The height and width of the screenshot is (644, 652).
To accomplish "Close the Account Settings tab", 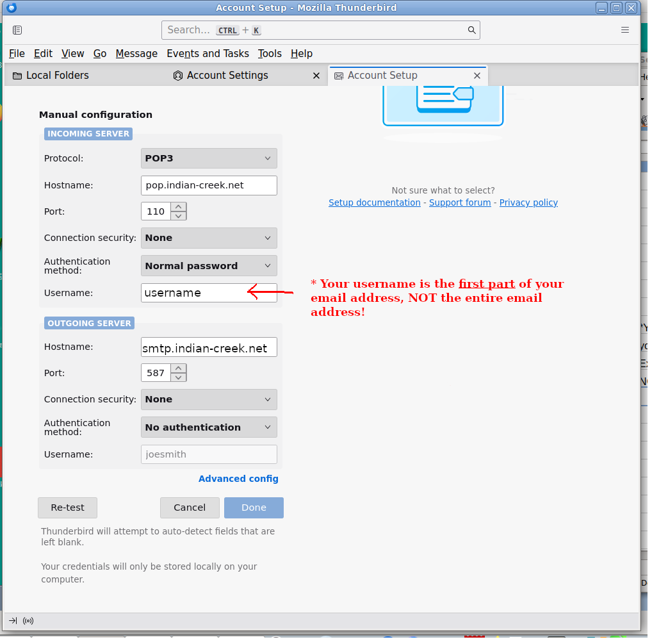I will coord(316,76).
